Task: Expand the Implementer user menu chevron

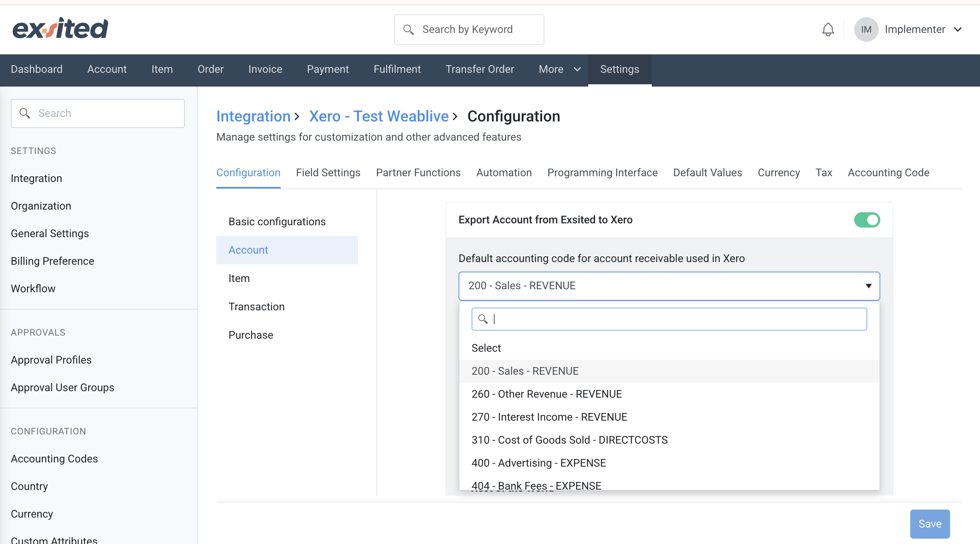Action: (958, 29)
